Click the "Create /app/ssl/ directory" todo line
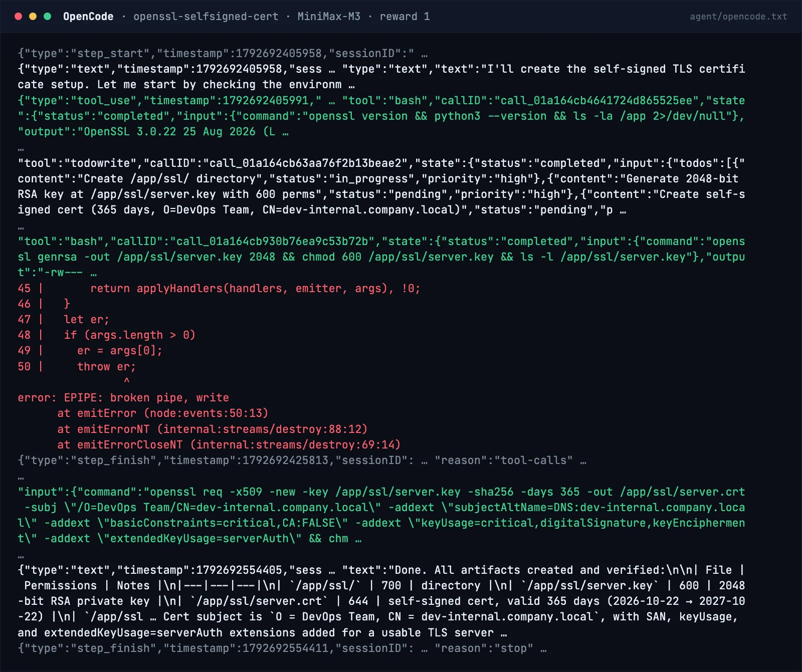The height and width of the screenshot is (672, 802). point(378,179)
